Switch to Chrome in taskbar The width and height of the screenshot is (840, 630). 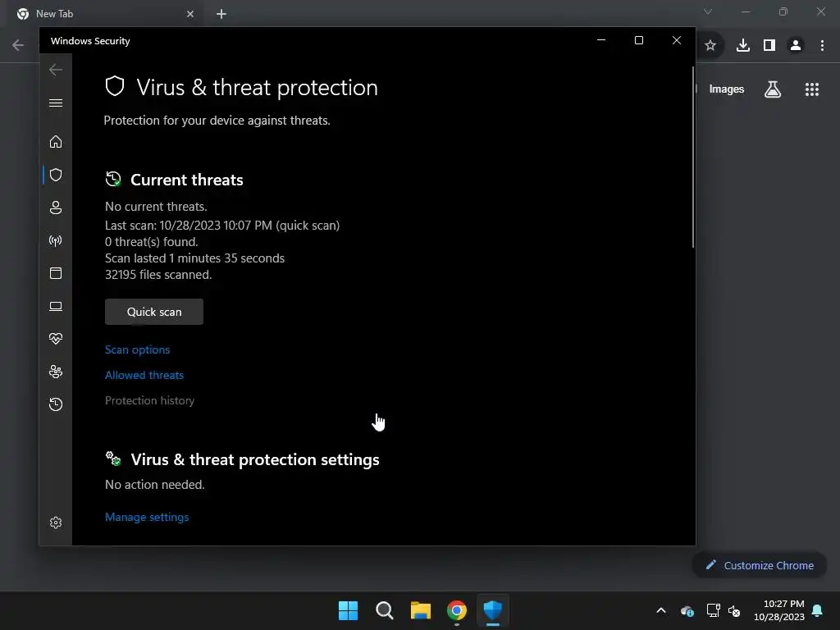[x=457, y=610]
